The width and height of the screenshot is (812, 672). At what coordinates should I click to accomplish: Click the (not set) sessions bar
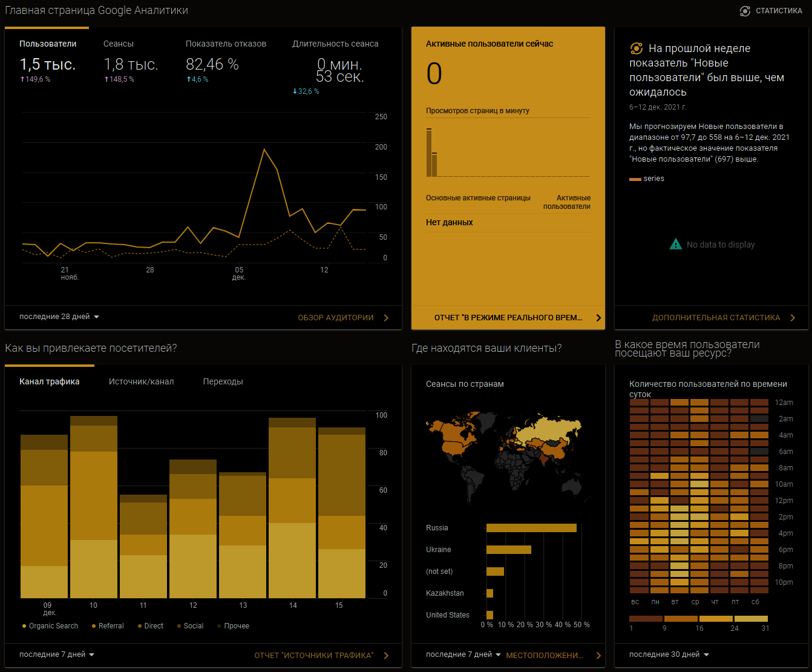click(495, 572)
